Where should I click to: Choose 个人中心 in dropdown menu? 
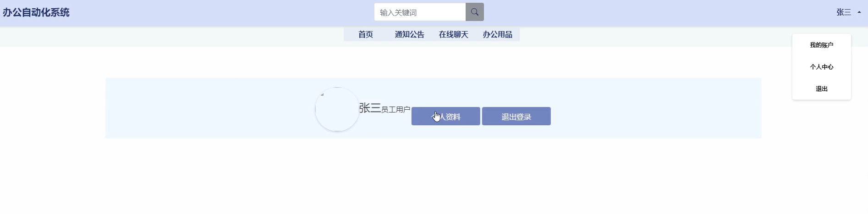(822, 67)
